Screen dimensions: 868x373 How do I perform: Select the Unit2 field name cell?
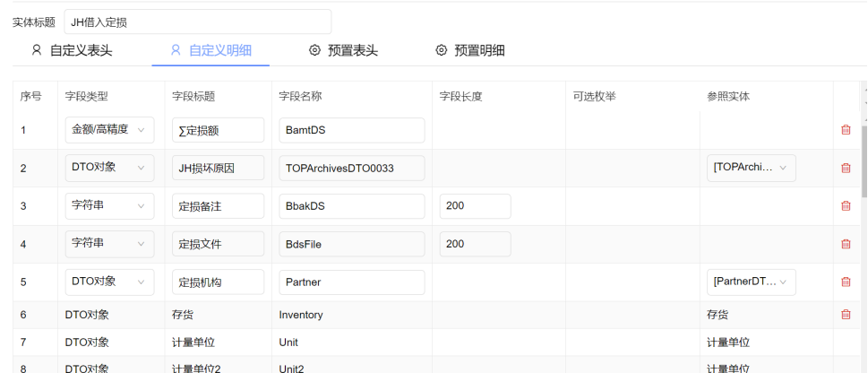[x=352, y=367]
